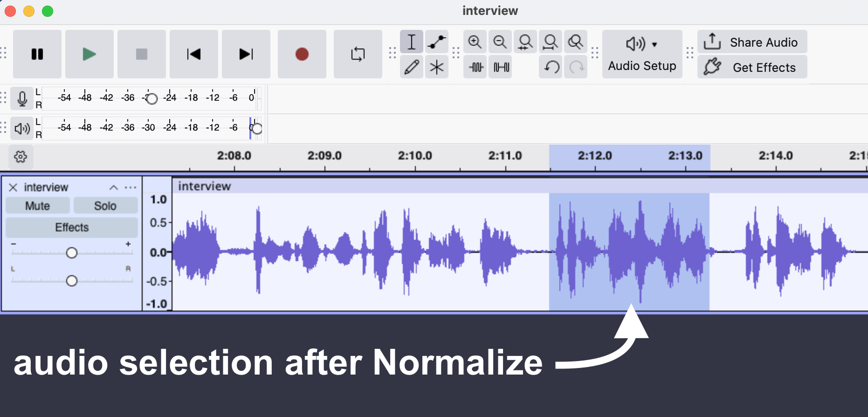Start playback with the green Play button
Screen dimensions: 868x417
coord(90,54)
